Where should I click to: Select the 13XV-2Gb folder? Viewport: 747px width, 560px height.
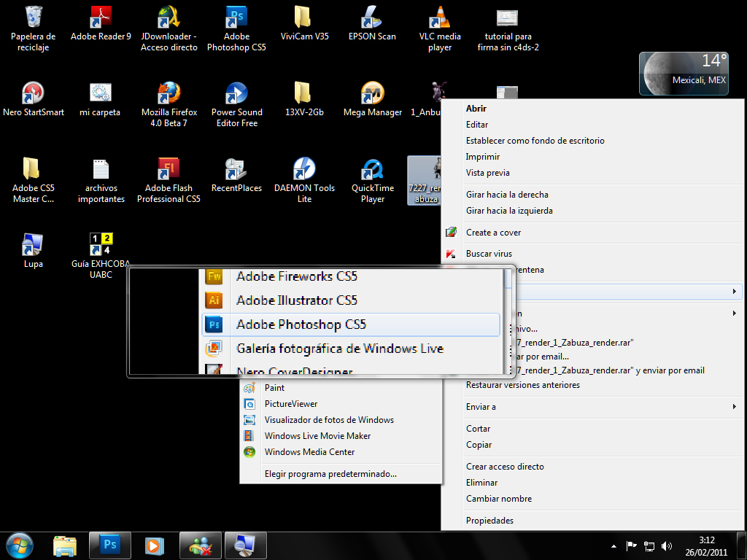point(304,99)
